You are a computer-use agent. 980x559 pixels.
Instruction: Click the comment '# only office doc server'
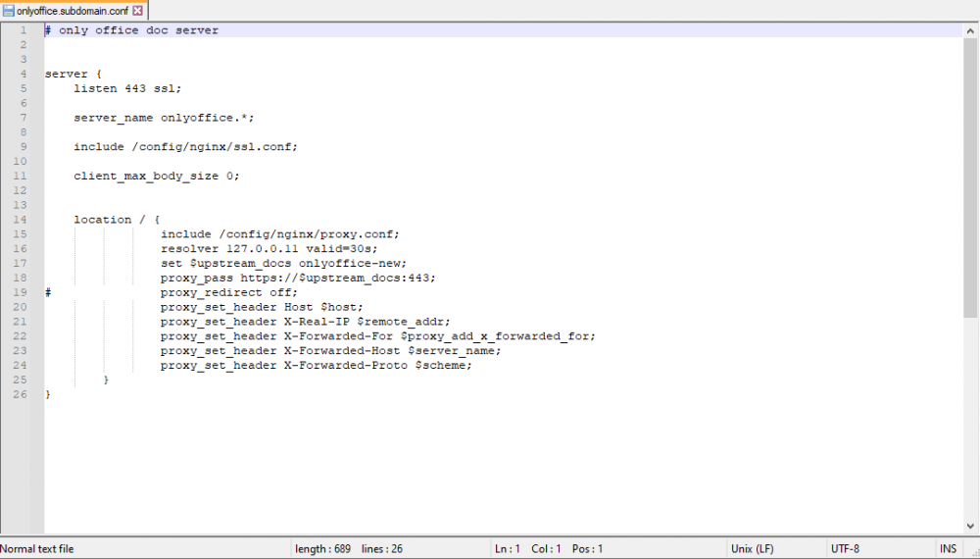[x=131, y=30]
